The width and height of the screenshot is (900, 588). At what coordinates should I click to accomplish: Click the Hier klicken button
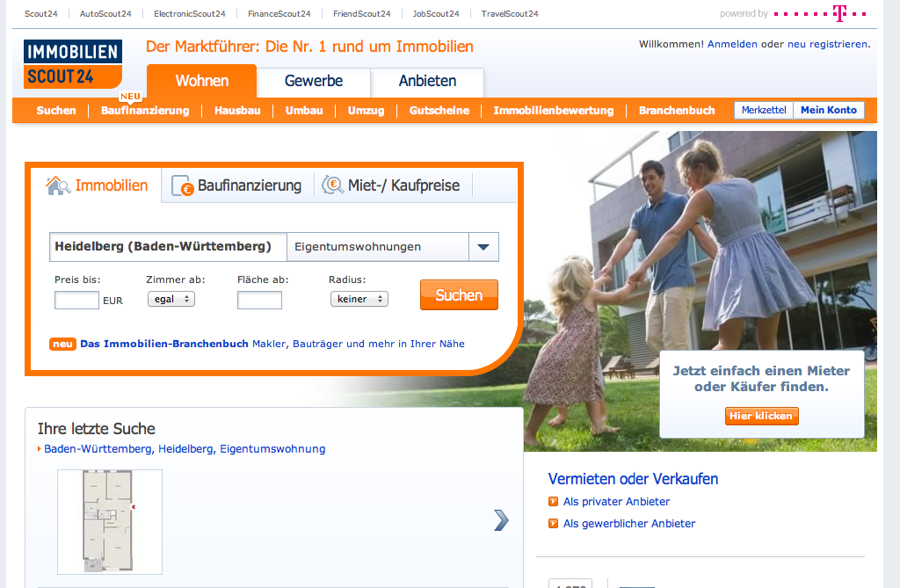(x=761, y=416)
